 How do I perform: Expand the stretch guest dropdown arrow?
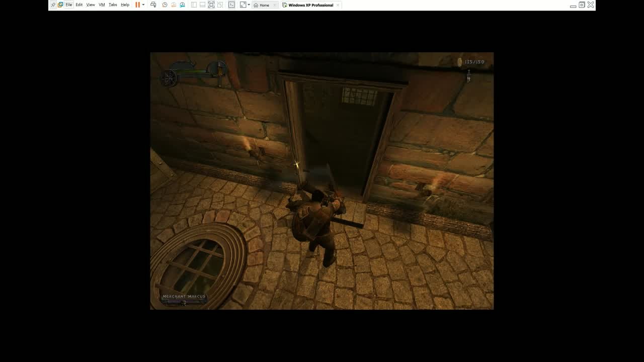tap(249, 5)
